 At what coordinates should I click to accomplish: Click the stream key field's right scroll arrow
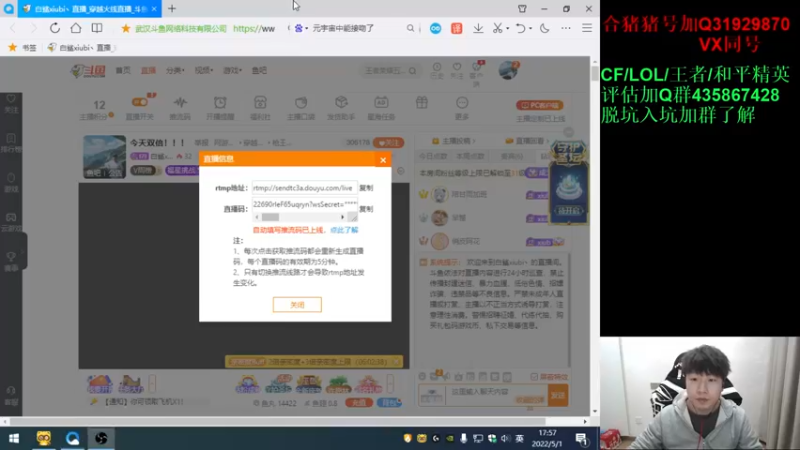coord(342,217)
